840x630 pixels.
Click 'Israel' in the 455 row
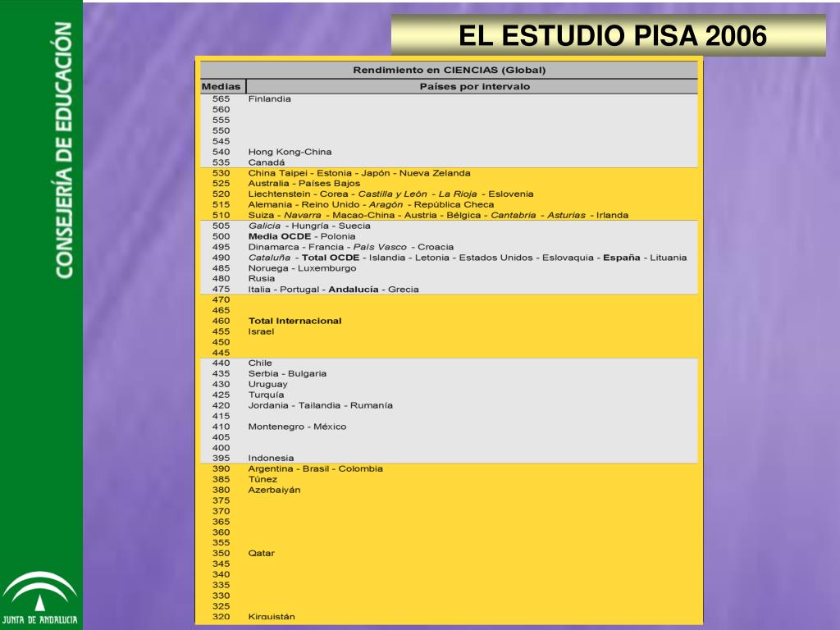coord(261,331)
